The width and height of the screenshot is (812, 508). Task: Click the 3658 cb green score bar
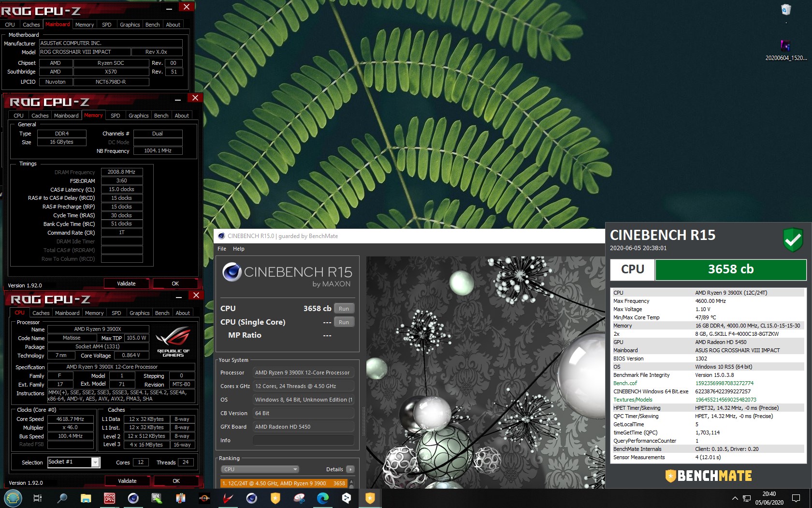(x=730, y=269)
